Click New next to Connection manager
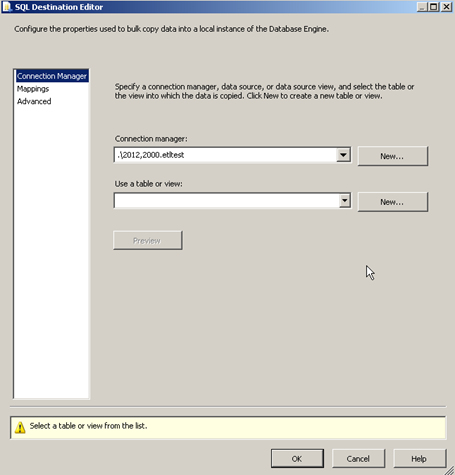Viewport: 455px width, 475px height. coord(393,156)
